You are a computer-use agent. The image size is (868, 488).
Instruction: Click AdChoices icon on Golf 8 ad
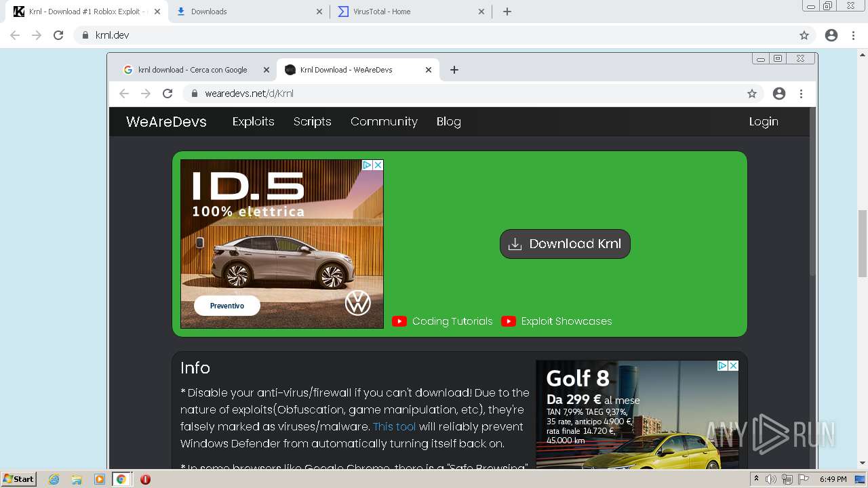[x=722, y=365]
